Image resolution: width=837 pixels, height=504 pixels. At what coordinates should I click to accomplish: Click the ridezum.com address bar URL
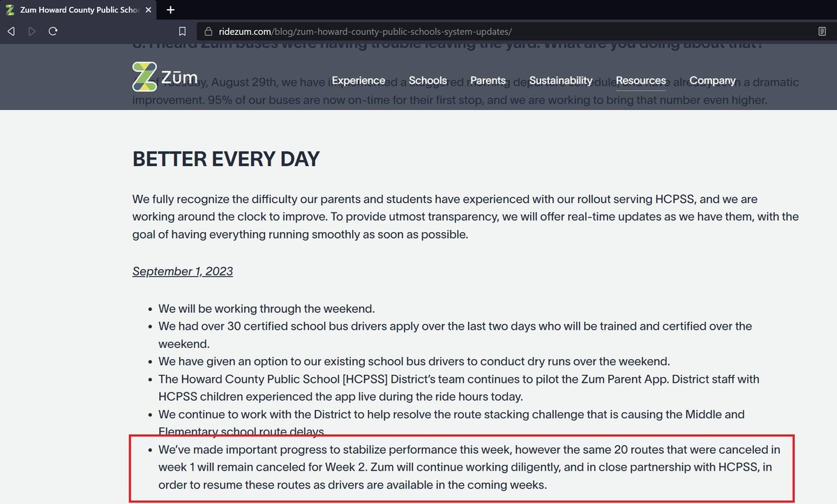[366, 31]
